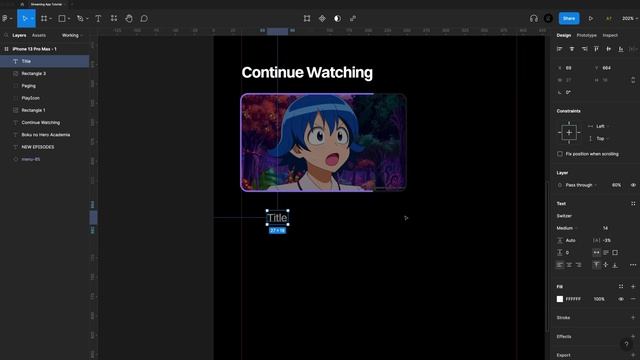Viewport: 640px width, 360px height.
Task: Switch to the Prototype tab
Action: pos(587,36)
